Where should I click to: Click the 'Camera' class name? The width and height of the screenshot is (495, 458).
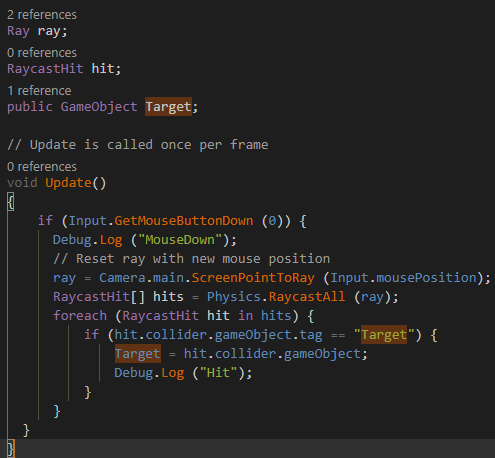click(122, 278)
